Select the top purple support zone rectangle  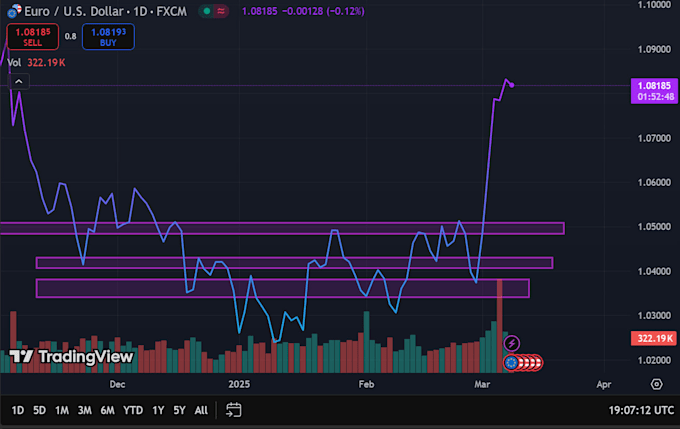click(282, 228)
